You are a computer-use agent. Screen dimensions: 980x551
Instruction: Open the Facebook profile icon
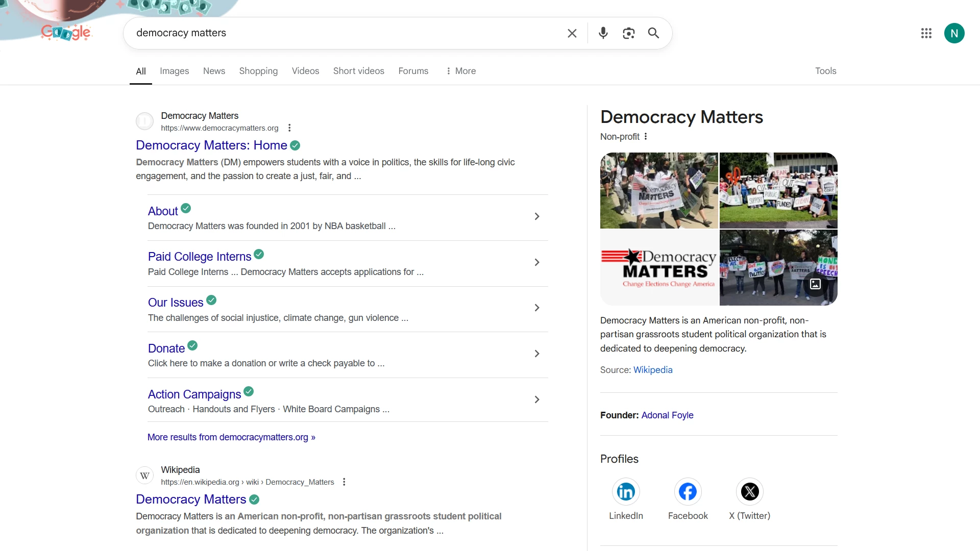[x=688, y=492]
